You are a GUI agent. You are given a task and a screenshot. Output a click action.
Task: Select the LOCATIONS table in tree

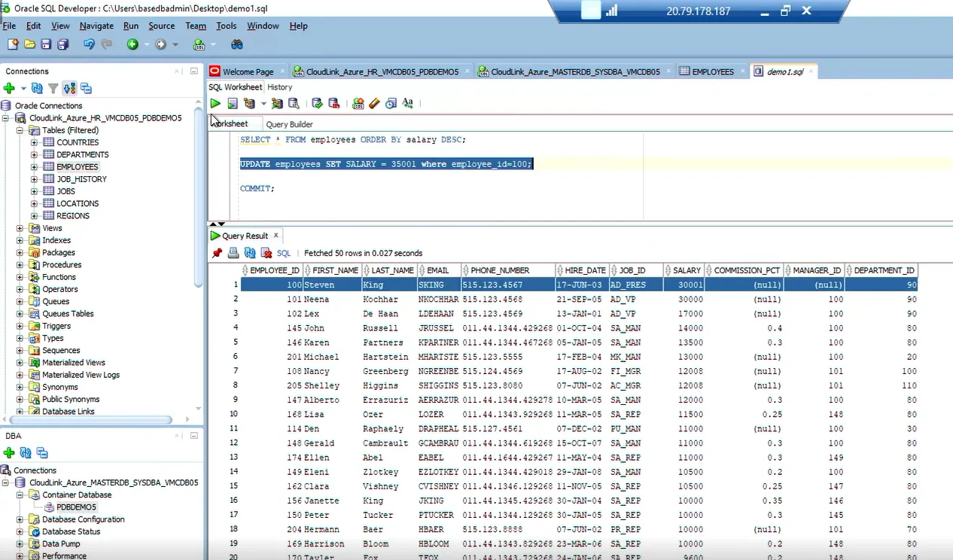tap(78, 203)
